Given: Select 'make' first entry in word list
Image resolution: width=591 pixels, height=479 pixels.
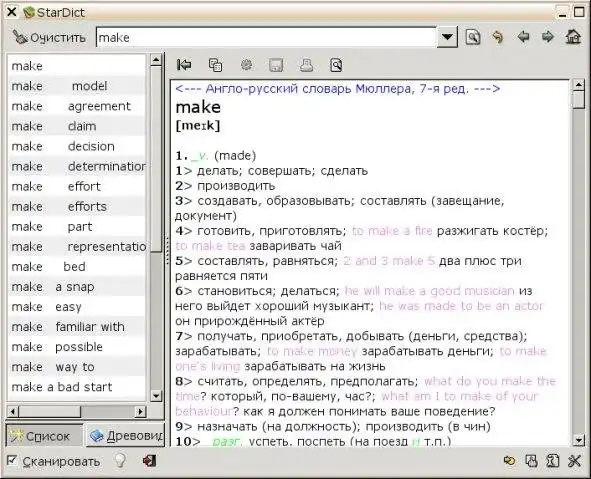Looking at the screenshot, I should pyautogui.click(x=77, y=66).
